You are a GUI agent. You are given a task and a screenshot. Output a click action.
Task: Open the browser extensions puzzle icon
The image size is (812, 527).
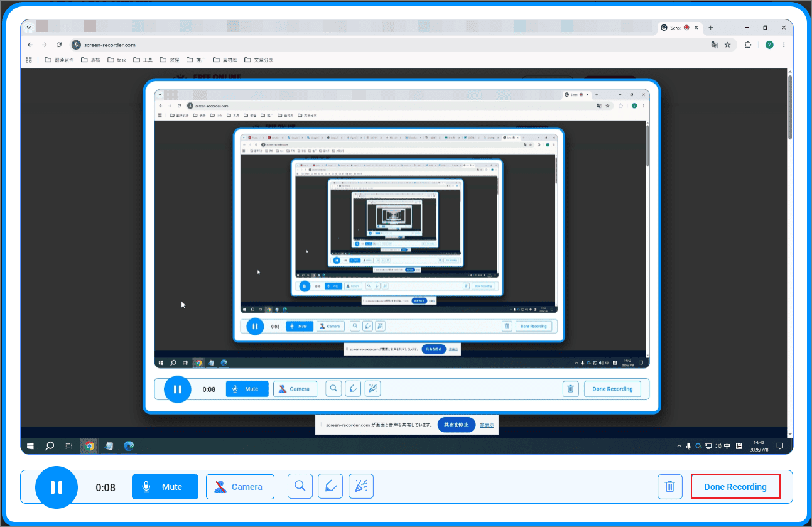coord(747,45)
